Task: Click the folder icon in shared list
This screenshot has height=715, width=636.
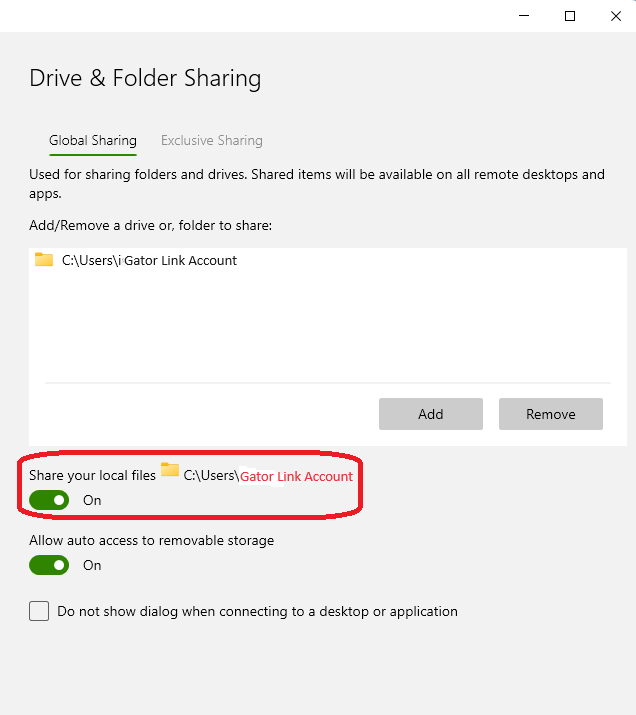Action: [x=44, y=260]
